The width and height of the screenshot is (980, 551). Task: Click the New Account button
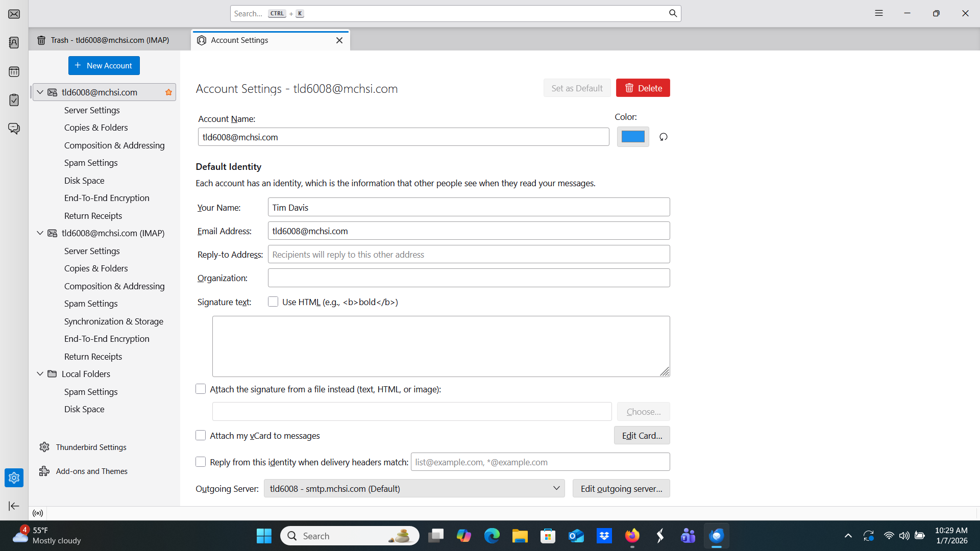(104, 65)
